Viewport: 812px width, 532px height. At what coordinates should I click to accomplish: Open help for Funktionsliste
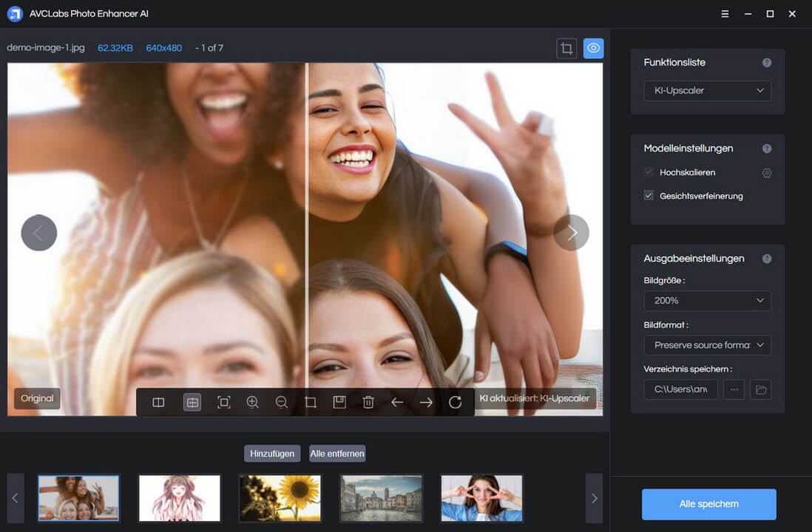pyautogui.click(x=767, y=63)
